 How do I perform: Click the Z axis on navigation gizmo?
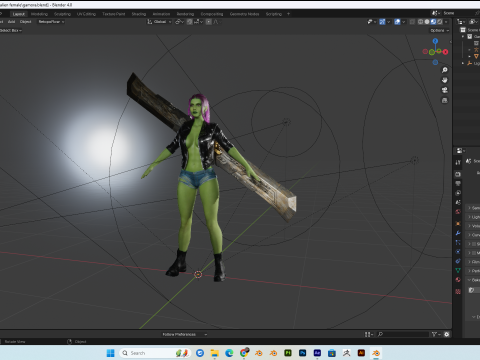click(435, 41)
